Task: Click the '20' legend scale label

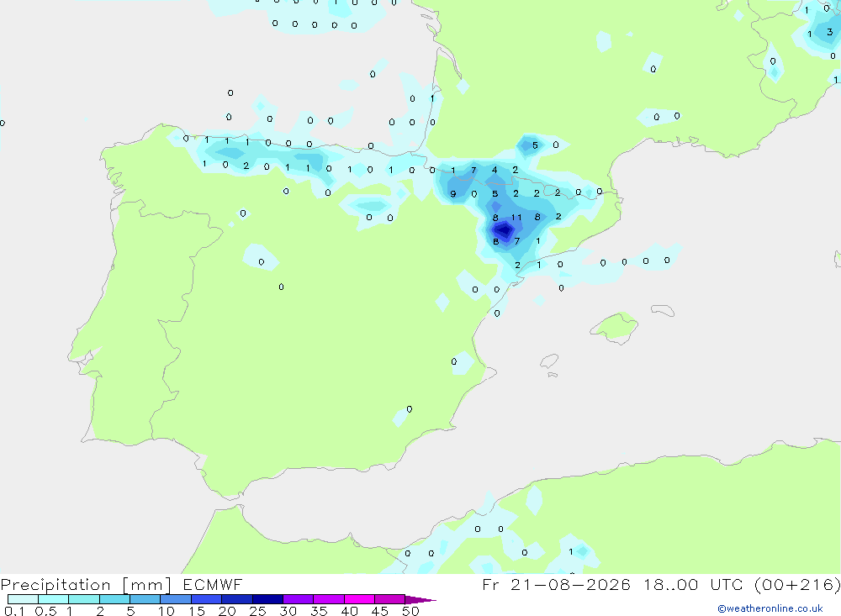Action: 227,611
